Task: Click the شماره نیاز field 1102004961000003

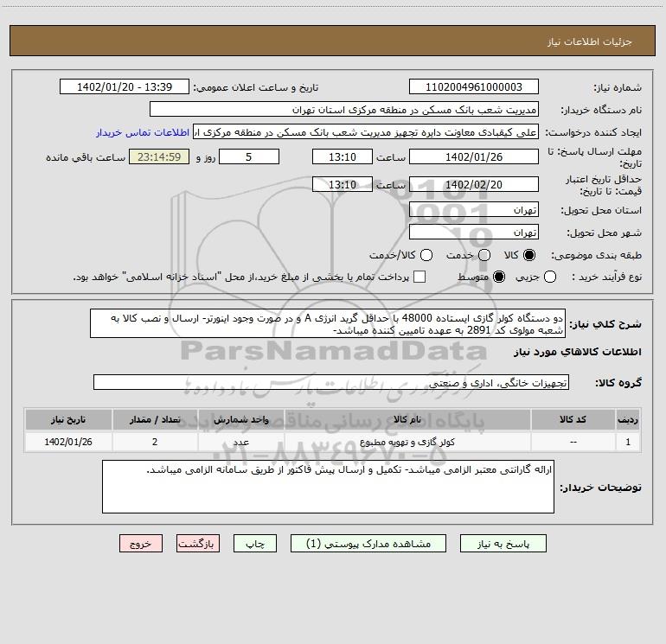Action: pos(474,87)
